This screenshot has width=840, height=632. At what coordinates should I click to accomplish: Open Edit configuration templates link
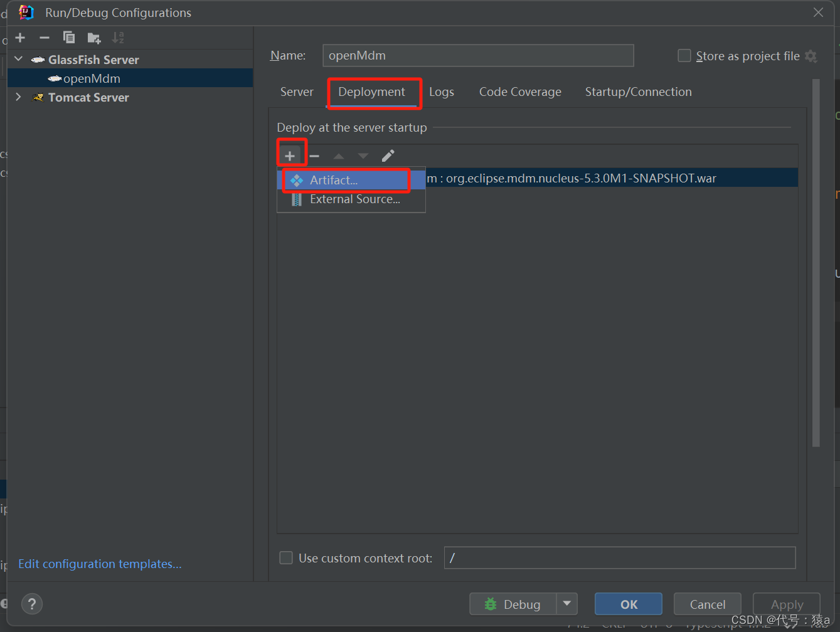coord(100,564)
